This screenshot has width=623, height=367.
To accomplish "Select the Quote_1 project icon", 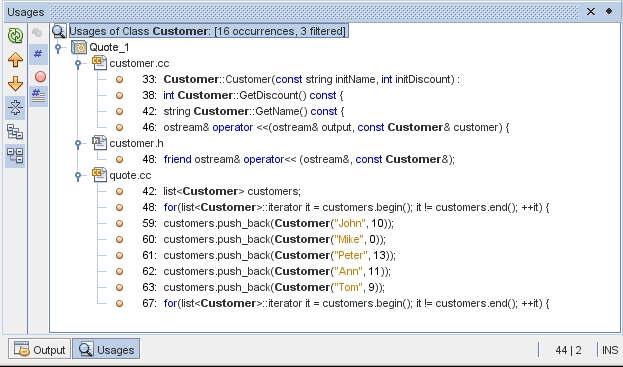I will click(79, 47).
